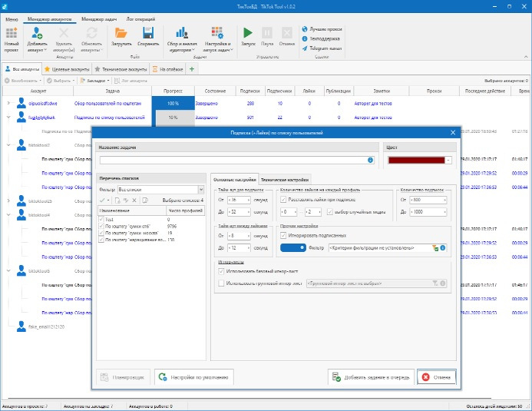Click 'Добавить задание в очередь' button

[x=371, y=376]
